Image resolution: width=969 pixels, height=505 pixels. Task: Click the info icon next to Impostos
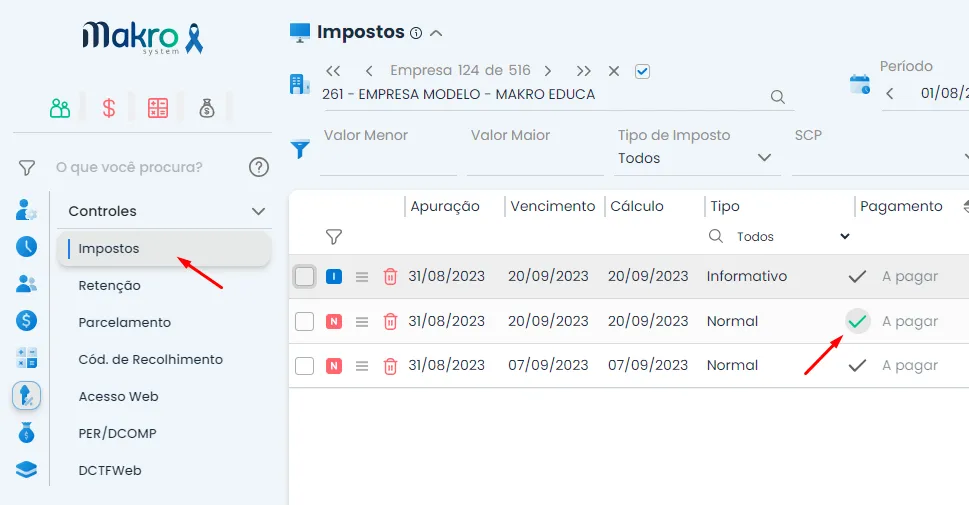[x=416, y=33]
